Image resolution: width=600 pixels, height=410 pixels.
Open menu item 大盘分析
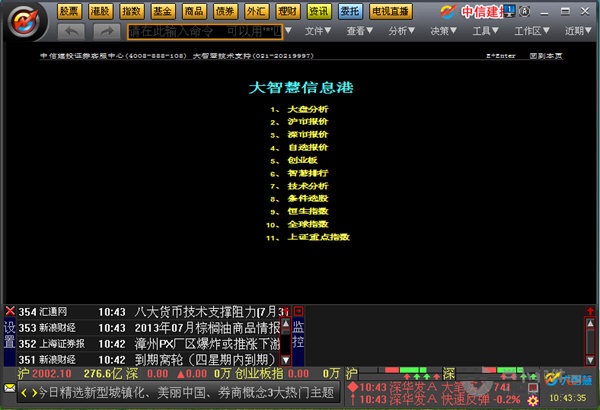[x=308, y=109]
